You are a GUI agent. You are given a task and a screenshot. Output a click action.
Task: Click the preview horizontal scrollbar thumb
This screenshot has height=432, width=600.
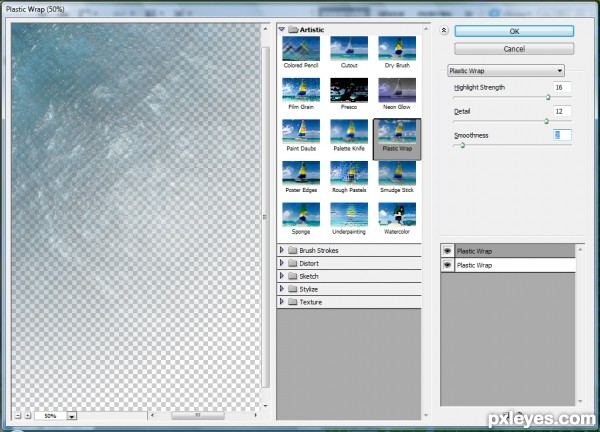(198, 415)
